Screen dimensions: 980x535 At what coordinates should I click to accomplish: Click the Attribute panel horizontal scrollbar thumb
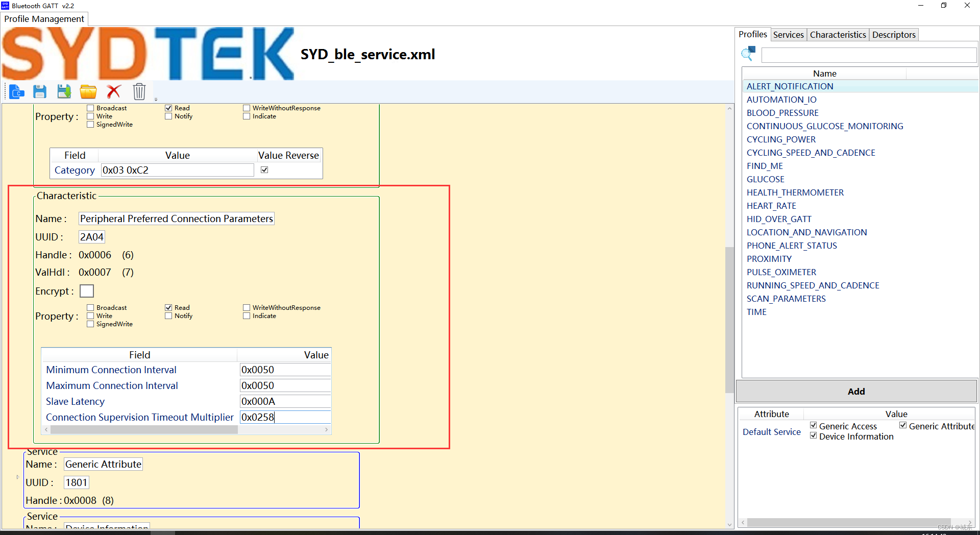(849, 523)
